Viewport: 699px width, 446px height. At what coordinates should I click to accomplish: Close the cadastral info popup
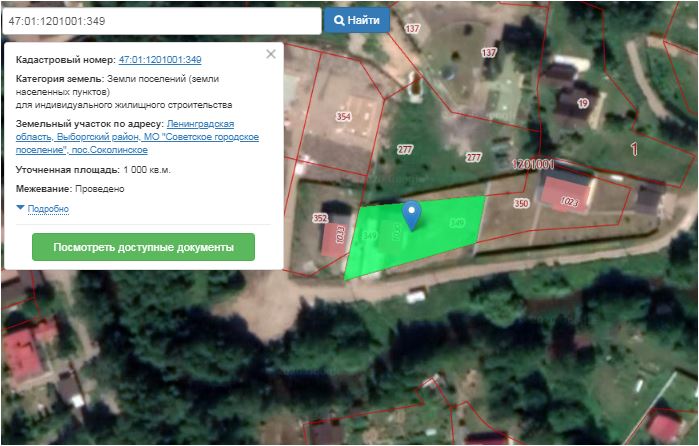pos(270,54)
